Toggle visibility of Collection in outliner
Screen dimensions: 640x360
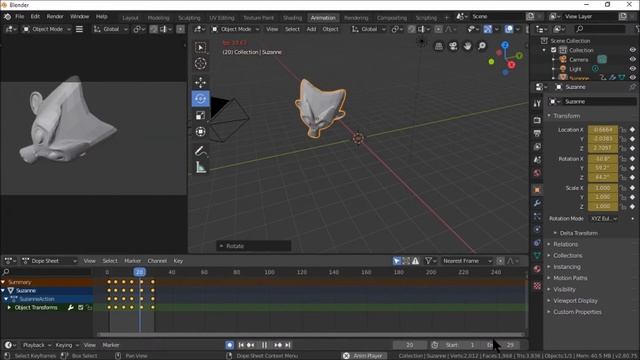(x=632, y=50)
